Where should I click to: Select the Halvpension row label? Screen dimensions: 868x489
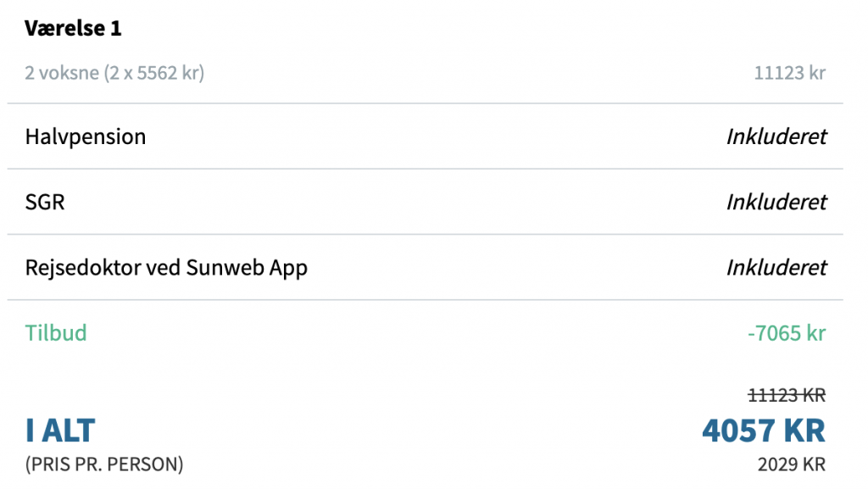(86, 137)
